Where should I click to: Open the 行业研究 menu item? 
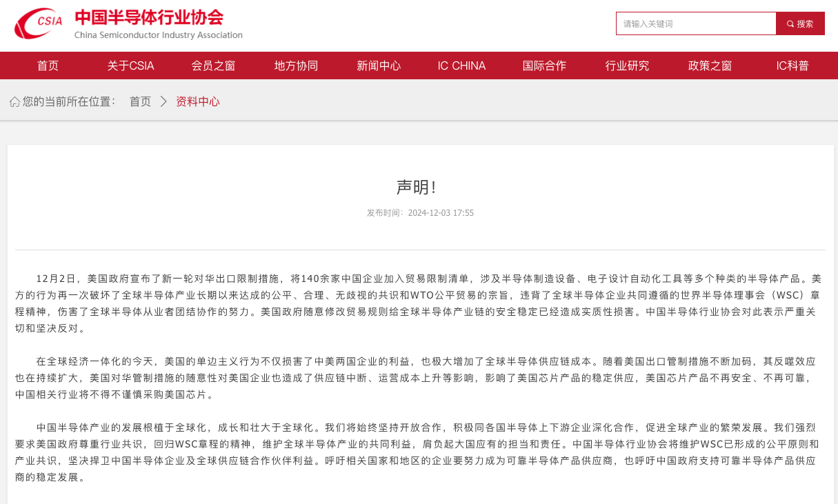tap(627, 65)
